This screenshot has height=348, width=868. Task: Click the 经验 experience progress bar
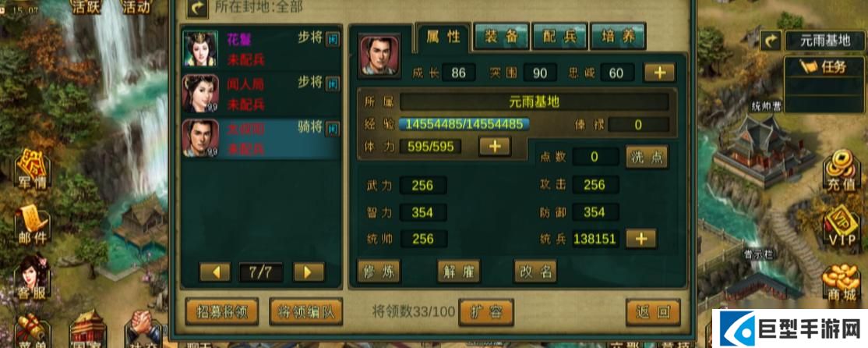[x=464, y=124]
